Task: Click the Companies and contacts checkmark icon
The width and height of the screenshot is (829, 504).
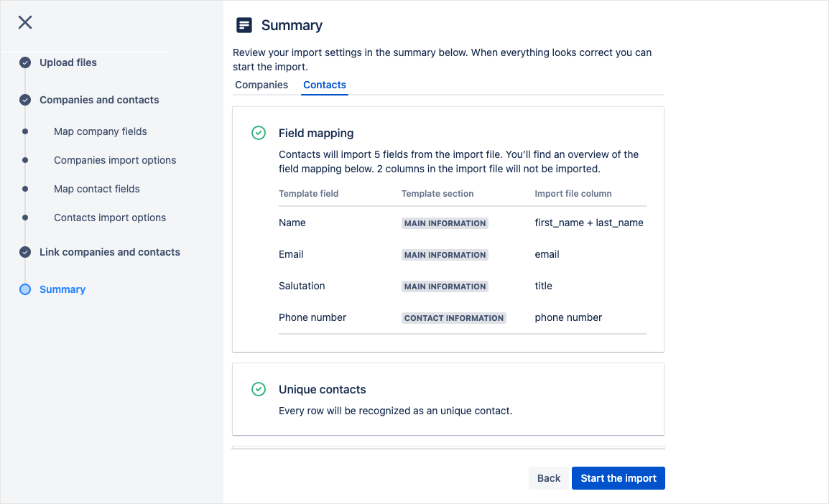Action: click(x=25, y=100)
